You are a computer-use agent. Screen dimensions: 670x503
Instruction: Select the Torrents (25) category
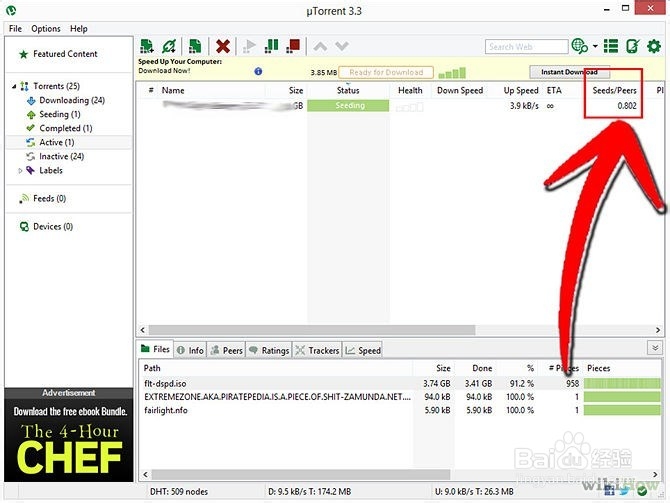pos(56,86)
